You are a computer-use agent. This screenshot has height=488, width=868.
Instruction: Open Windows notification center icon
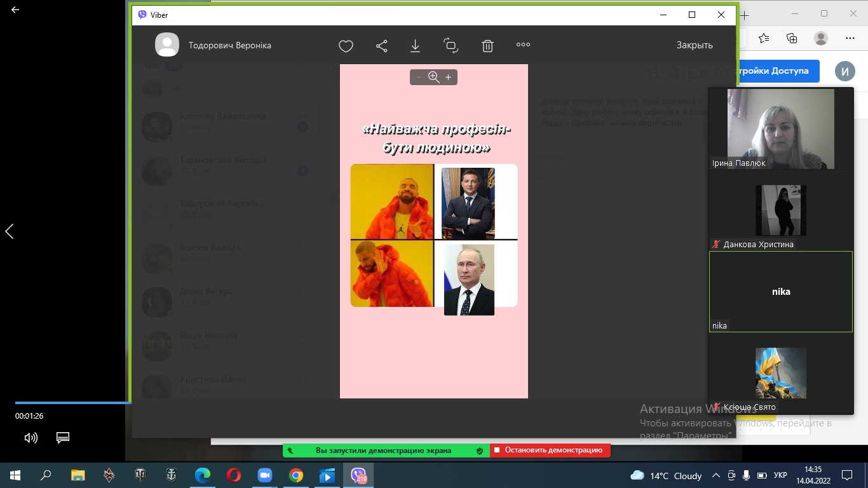click(847, 475)
